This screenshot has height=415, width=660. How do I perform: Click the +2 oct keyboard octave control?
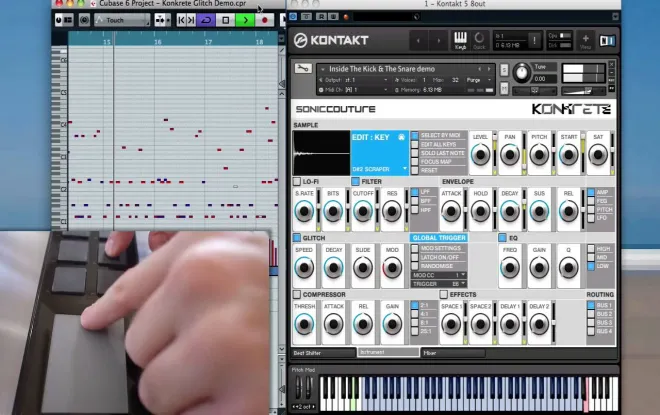click(303, 407)
